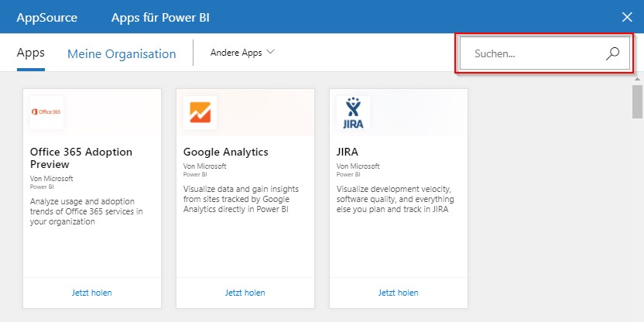The width and height of the screenshot is (644, 322).
Task: Switch to Meine Organisation tab
Action: click(x=122, y=54)
